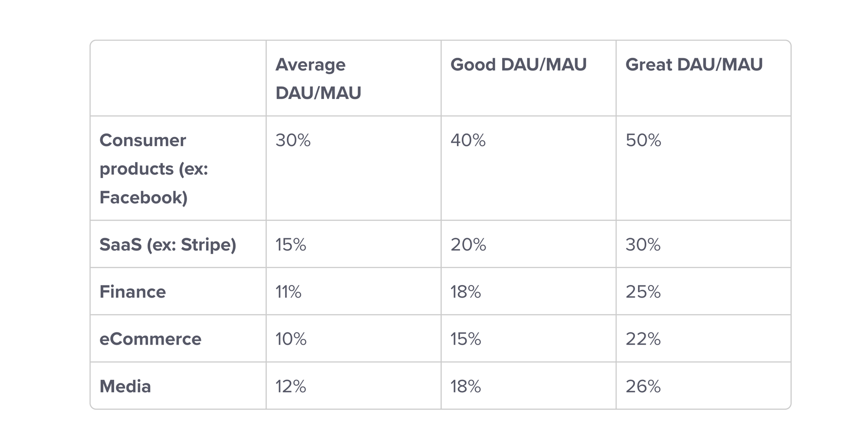Select the Finance row label
Screen dimensions: 868x441
coord(132,292)
